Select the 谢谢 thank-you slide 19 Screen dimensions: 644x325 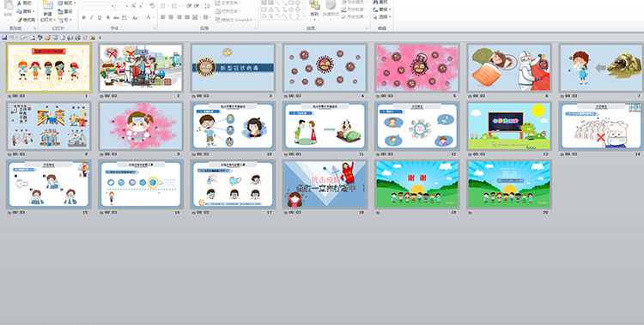click(416, 184)
